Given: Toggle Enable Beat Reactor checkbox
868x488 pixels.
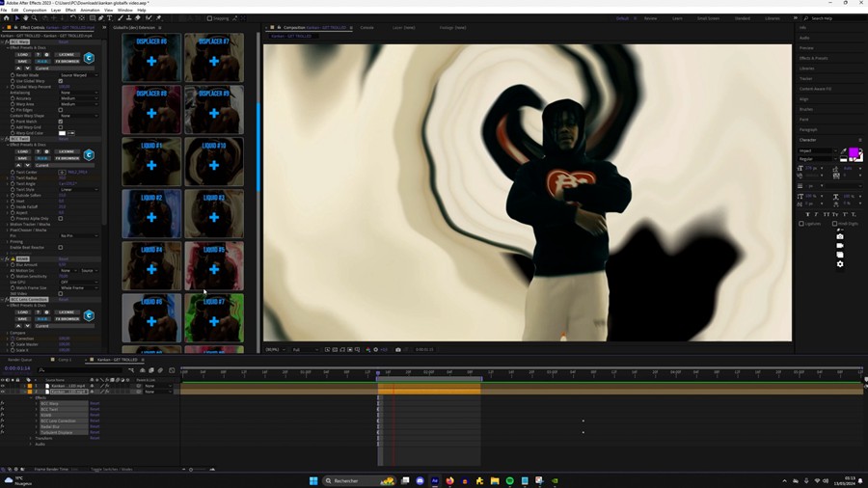Looking at the screenshot, I should 61,248.
